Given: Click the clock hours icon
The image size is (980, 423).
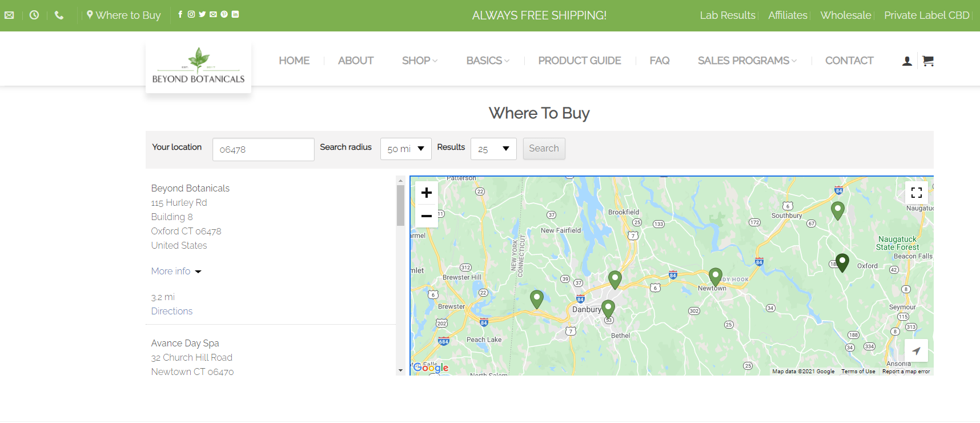Looking at the screenshot, I should pos(34,15).
